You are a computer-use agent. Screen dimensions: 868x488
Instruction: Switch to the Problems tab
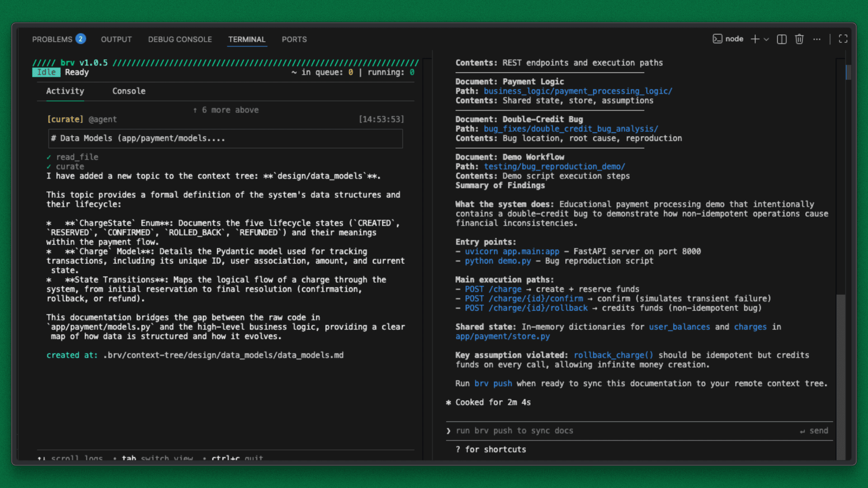point(52,39)
